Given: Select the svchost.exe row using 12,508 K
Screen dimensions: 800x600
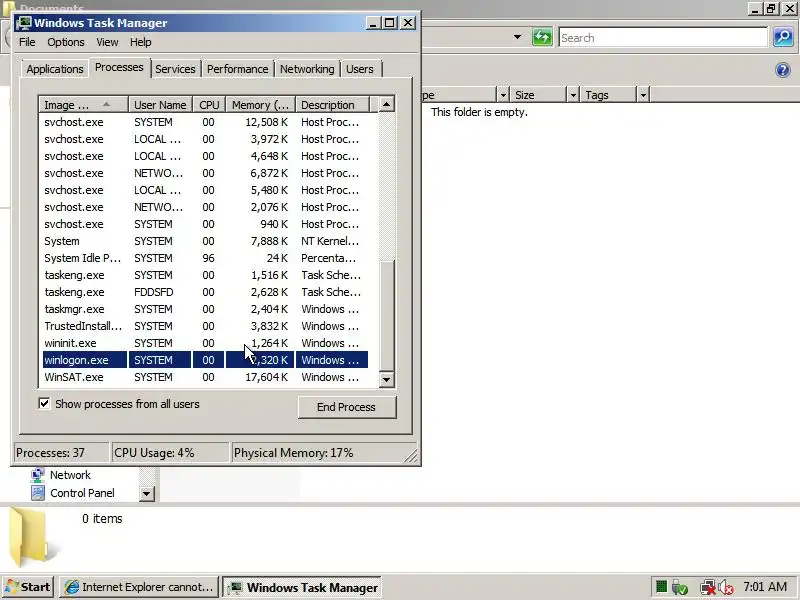Looking at the screenshot, I should (205, 122).
